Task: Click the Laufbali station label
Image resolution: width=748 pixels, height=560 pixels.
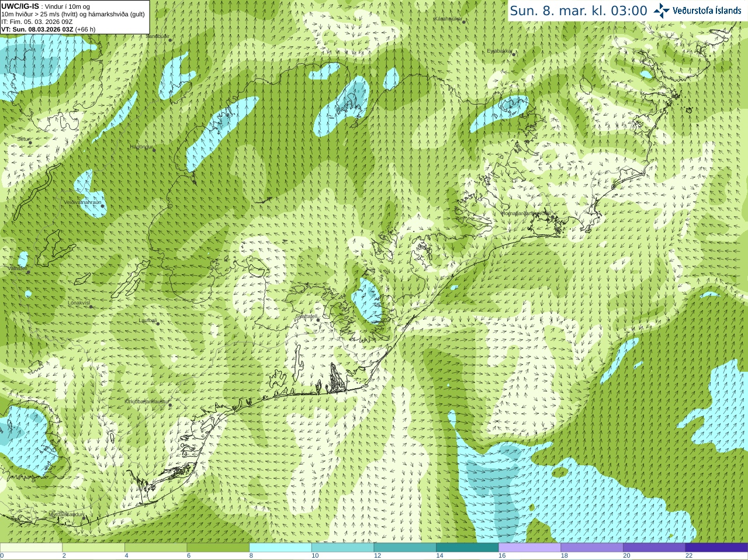Action: click(148, 320)
